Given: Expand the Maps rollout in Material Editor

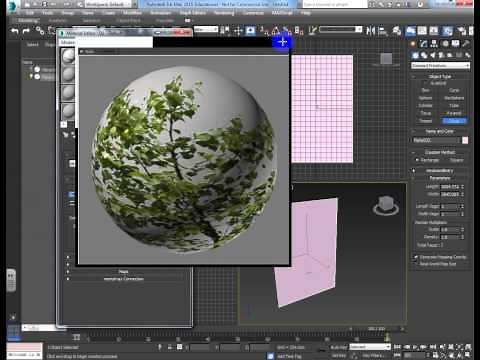Looking at the screenshot, I should coord(124,272).
